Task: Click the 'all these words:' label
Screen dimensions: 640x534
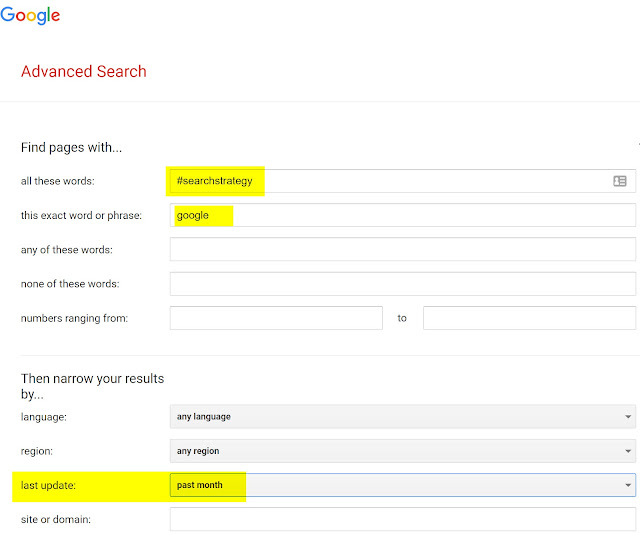Action: [x=58, y=181]
